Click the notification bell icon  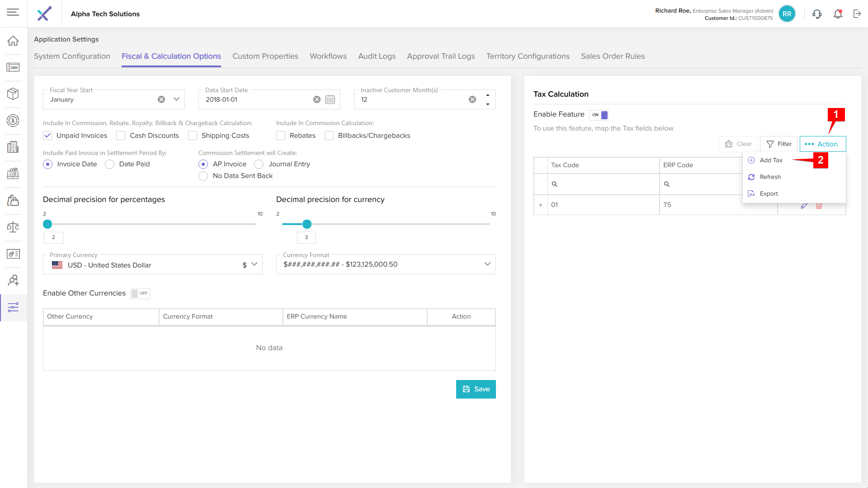click(838, 14)
